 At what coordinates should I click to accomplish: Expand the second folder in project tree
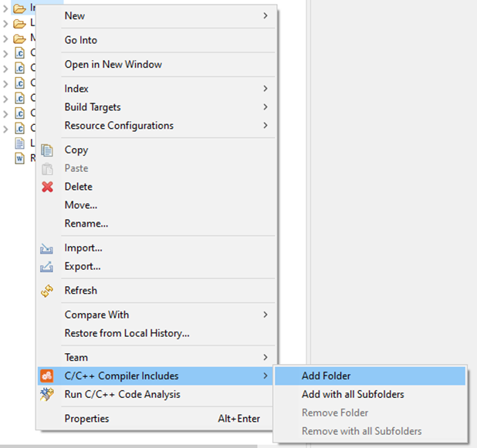tap(6, 24)
